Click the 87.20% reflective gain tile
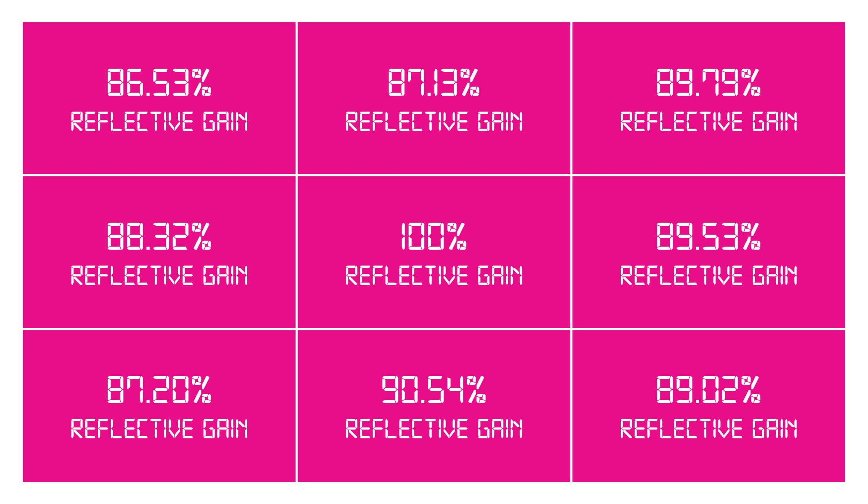868x504 pixels. 159,406
